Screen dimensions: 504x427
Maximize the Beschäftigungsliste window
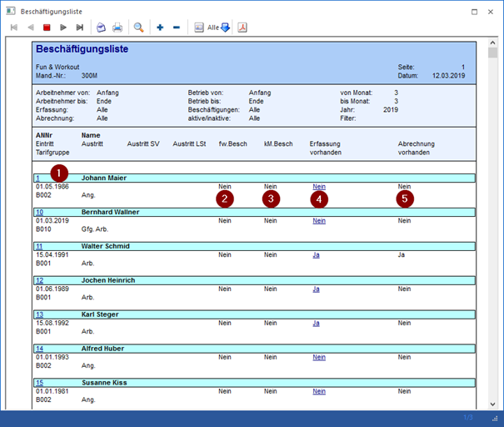474,10
